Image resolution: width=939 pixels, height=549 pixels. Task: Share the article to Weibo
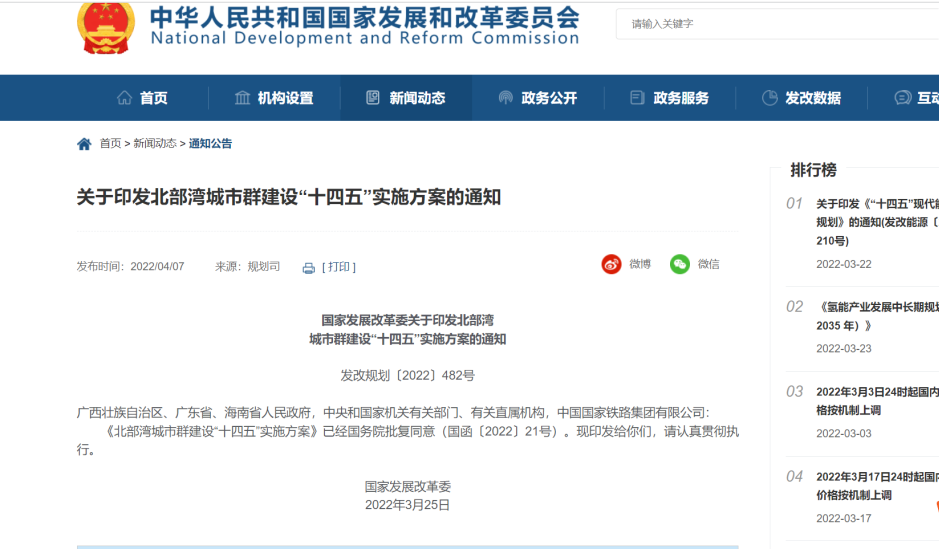(x=612, y=264)
